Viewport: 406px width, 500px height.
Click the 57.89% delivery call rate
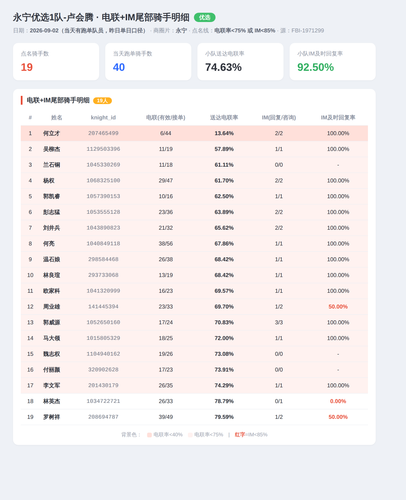[x=224, y=149]
